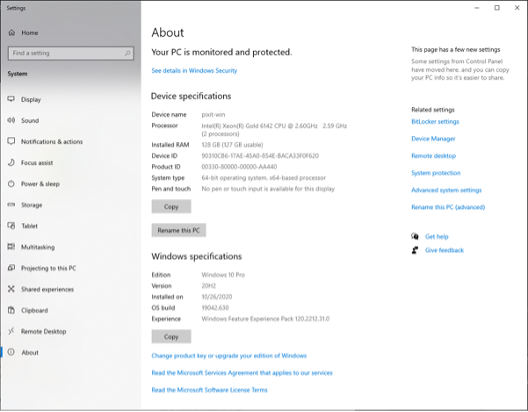Open Remote desktop related link

pos(433,156)
